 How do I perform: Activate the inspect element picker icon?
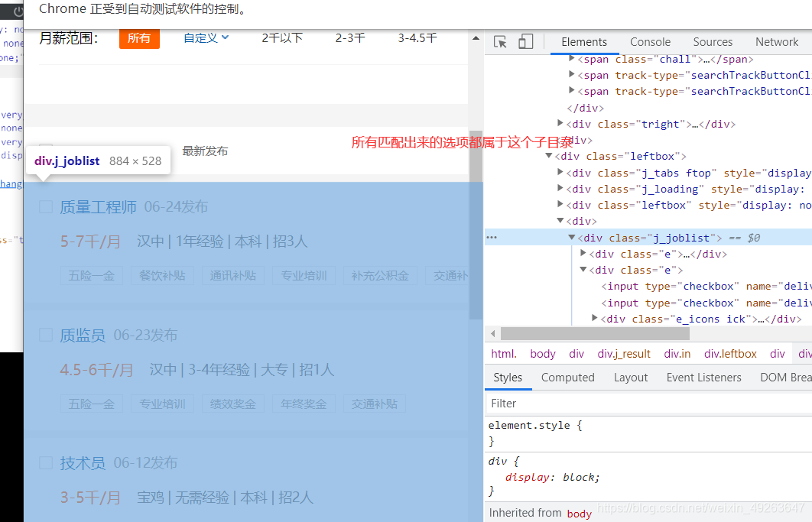pos(500,42)
